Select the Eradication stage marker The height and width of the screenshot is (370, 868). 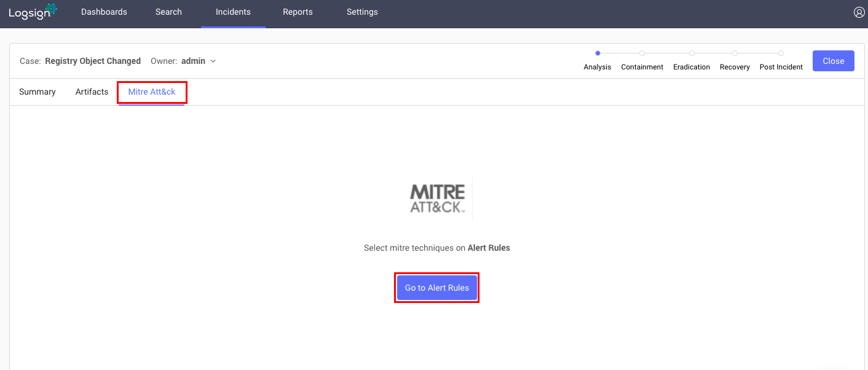point(692,53)
